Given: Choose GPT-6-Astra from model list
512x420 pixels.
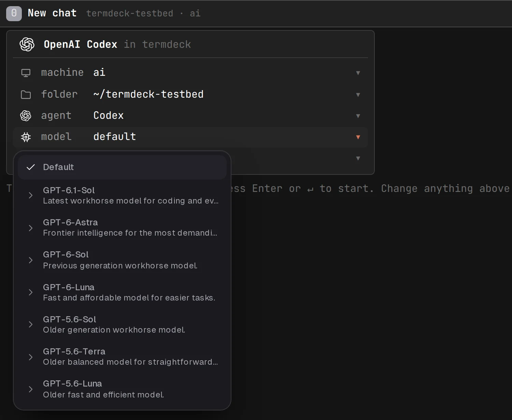Looking at the screenshot, I should tap(122, 228).
